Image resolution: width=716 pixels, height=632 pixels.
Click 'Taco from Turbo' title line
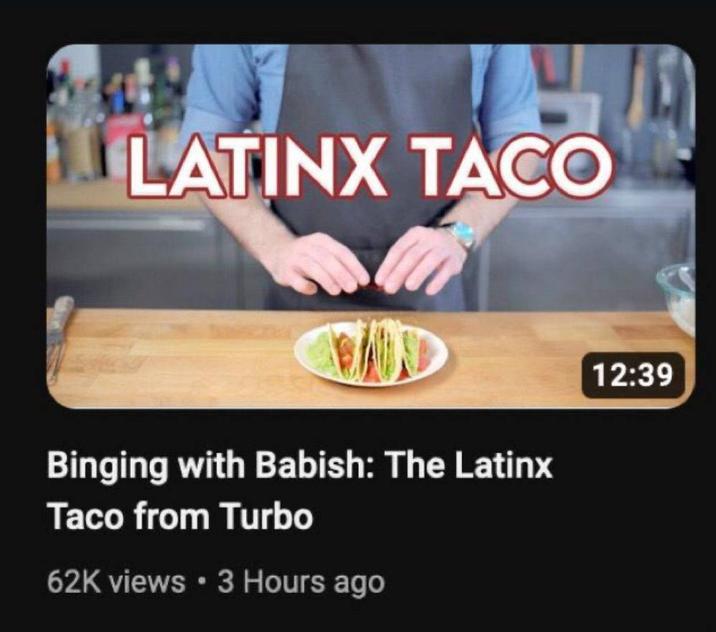(180, 517)
